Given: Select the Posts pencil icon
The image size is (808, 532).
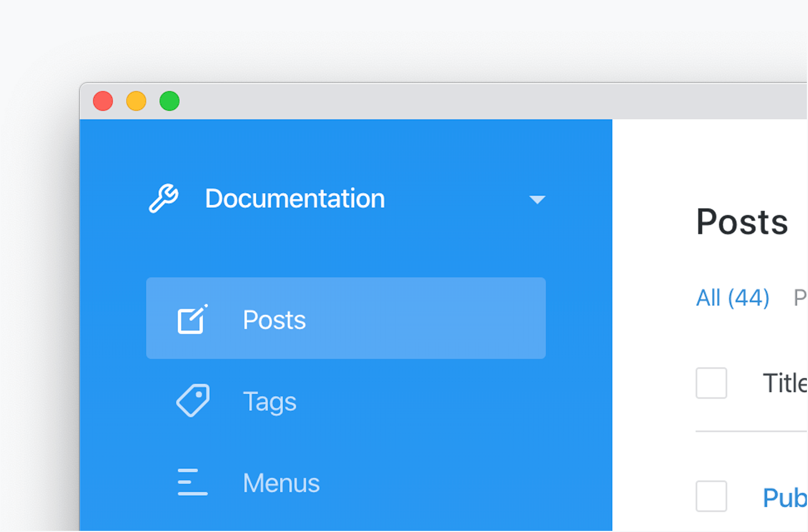Looking at the screenshot, I should [x=193, y=319].
